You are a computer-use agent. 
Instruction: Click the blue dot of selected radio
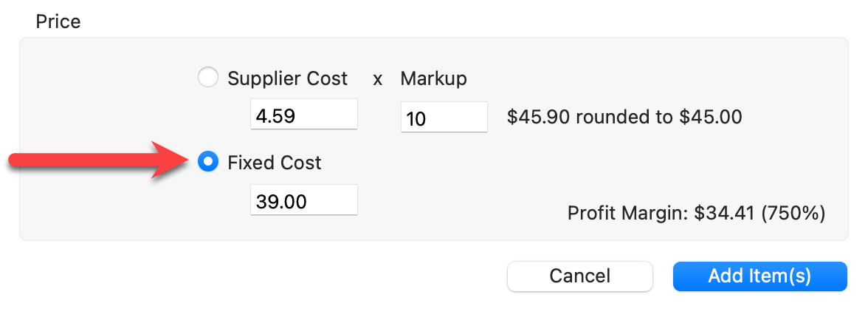click(x=209, y=162)
